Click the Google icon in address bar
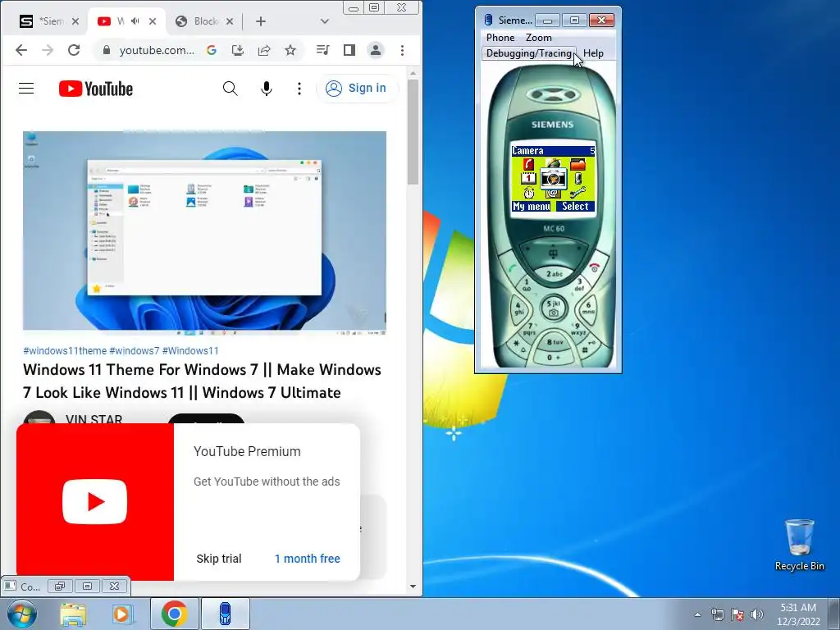 [212, 50]
